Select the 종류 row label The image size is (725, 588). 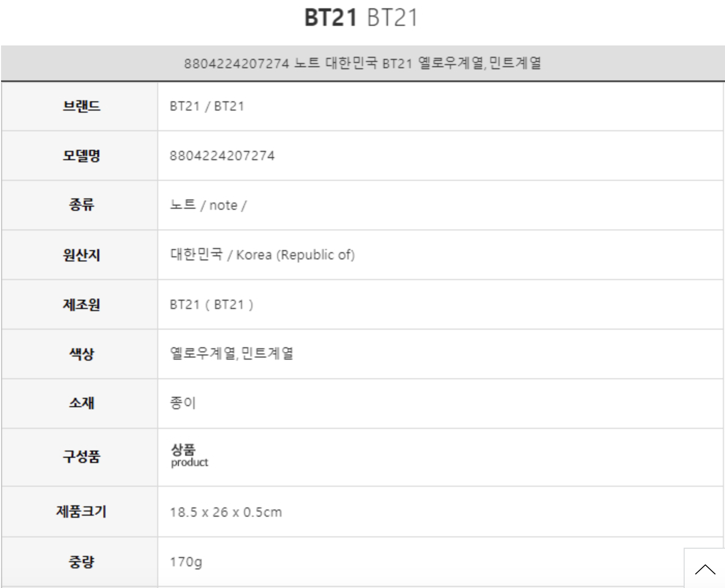81,205
